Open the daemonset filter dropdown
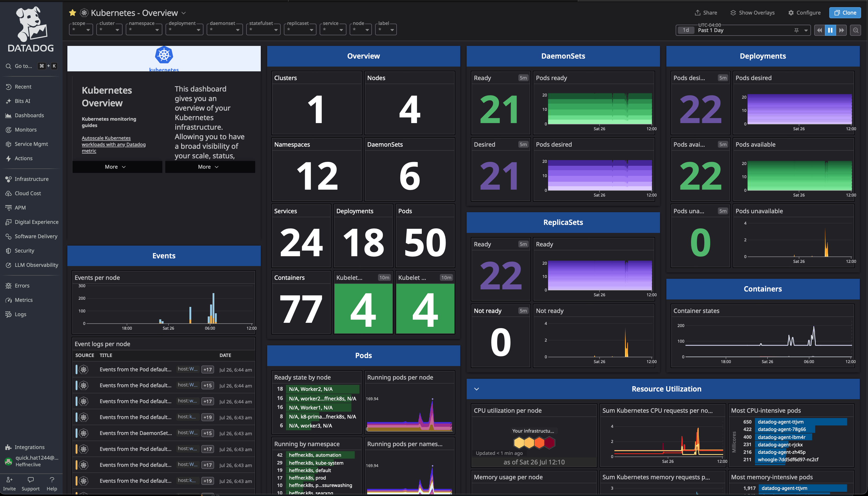 point(224,30)
